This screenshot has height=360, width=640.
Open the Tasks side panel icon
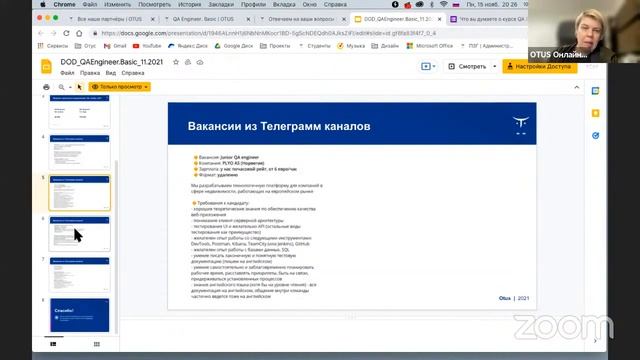tap(596, 136)
